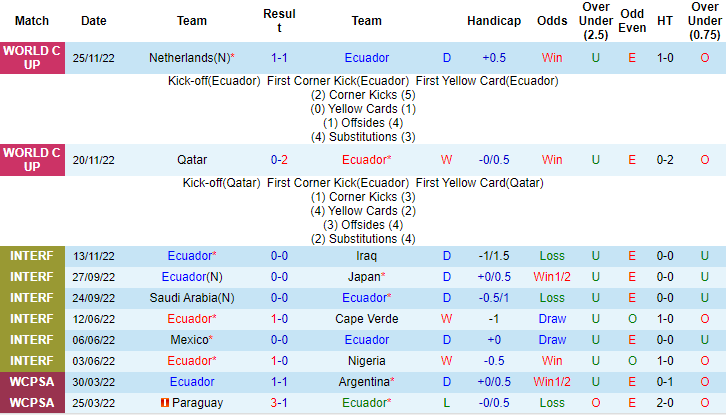This screenshot has width=726, height=415.
Task: Click the Argentina team link
Action: 363,382
